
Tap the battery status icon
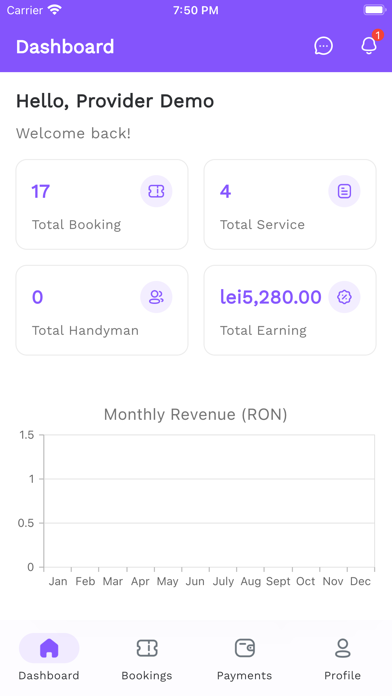(375, 10)
